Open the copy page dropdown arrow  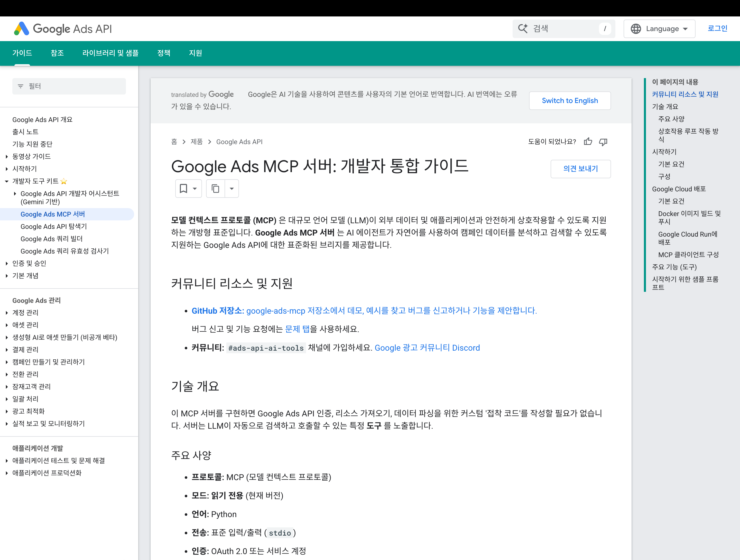tap(232, 189)
